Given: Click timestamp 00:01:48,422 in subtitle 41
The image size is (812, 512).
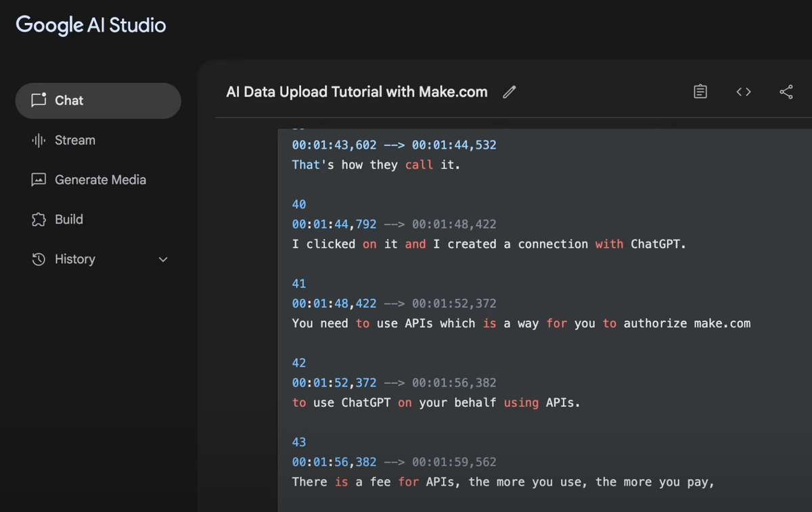Looking at the screenshot, I should (334, 303).
